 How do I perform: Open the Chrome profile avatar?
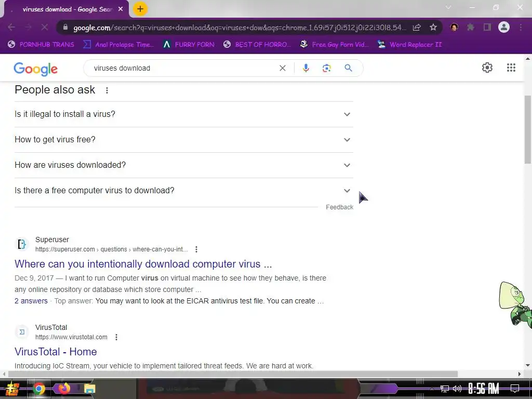(x=504, y=27)
